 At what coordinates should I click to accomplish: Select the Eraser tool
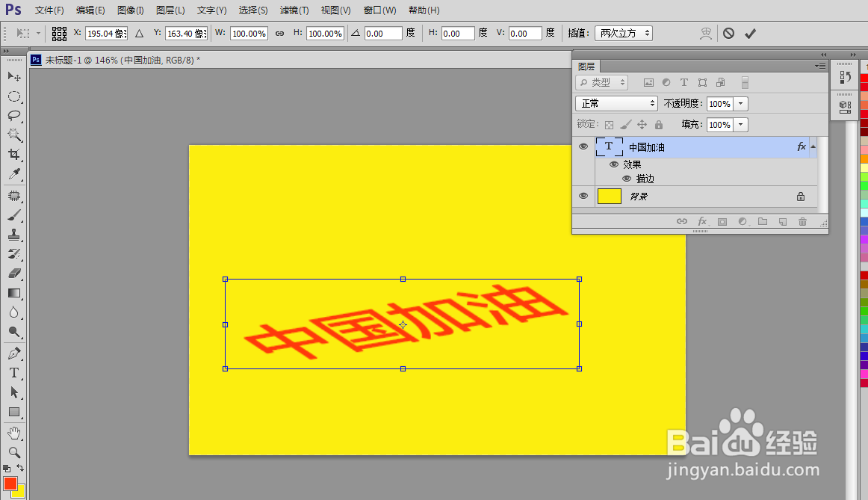pyautogui.click(x=14, y=273)
